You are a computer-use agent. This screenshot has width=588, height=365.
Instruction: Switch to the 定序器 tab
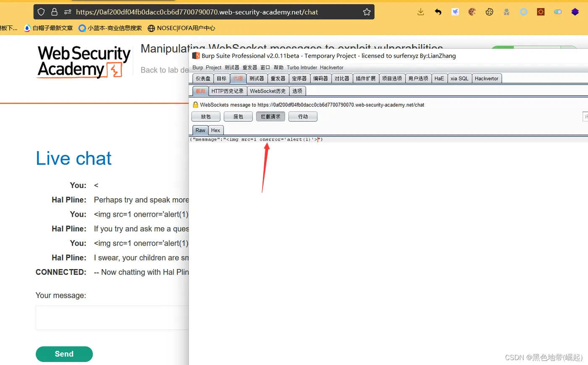point(299,79)
